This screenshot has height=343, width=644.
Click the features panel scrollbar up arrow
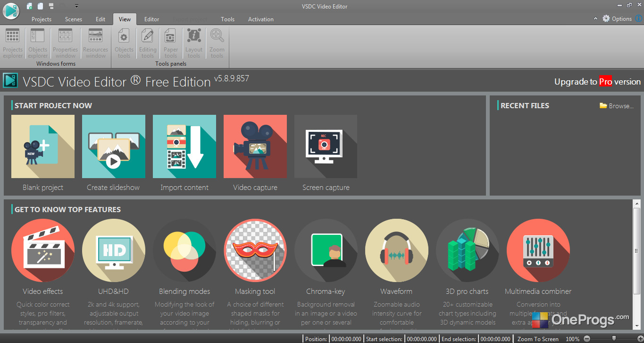click(x=636, y=203)
